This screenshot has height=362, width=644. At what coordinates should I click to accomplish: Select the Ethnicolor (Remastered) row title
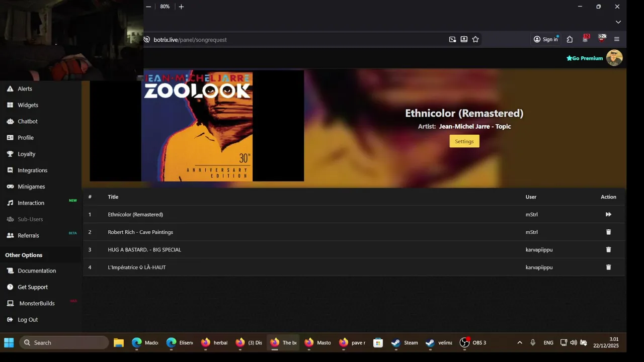(135, 215)
